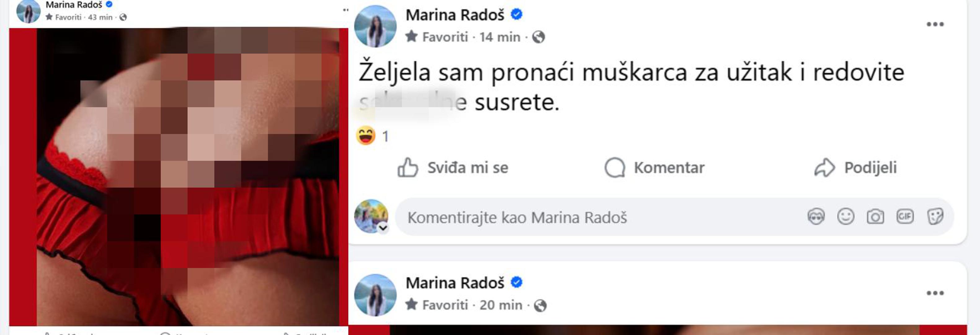
Task: Add a GIF to the comment
Action: pyautogui.click(x=905, y=217)
